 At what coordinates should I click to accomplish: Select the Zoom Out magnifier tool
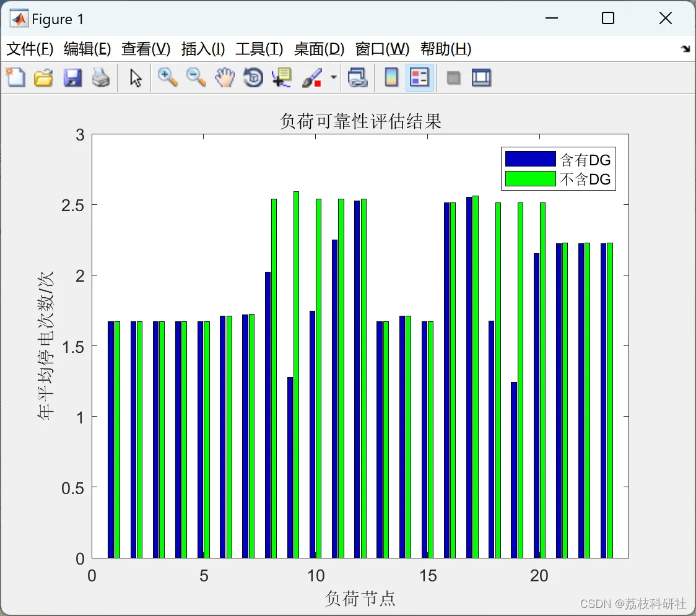(196, 77)
